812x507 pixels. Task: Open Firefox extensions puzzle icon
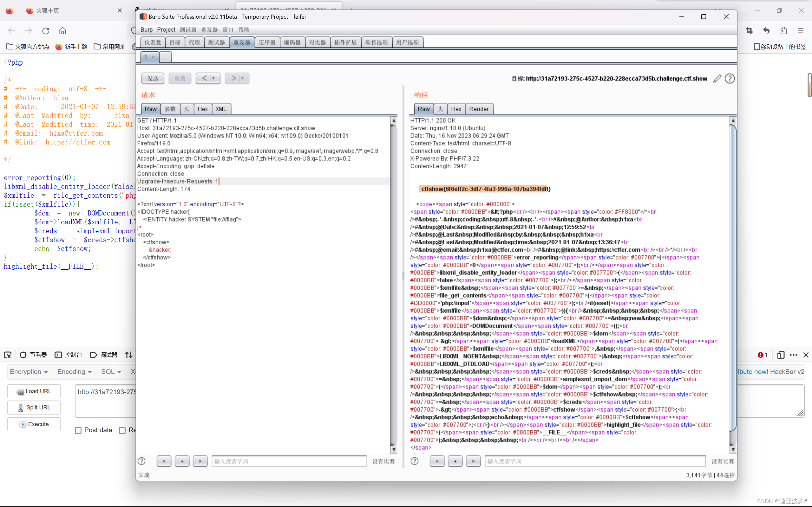tap(783, 30)
